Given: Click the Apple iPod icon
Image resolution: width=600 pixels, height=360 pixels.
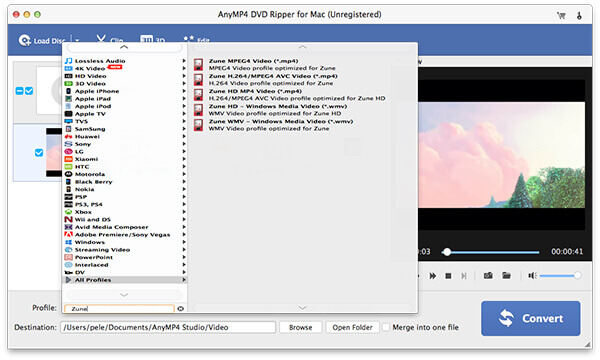Looking at the screenshot, I should [68, 106].
